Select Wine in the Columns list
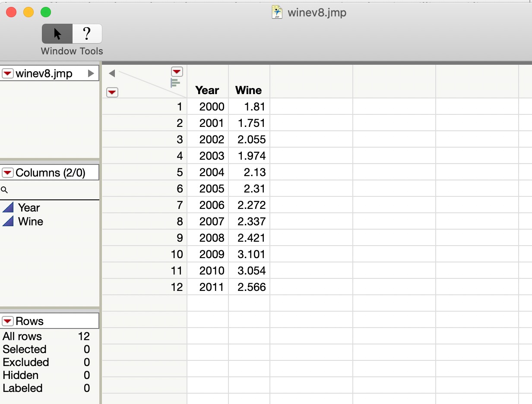Viewport: 532px width, 404px height. [31, 221]
